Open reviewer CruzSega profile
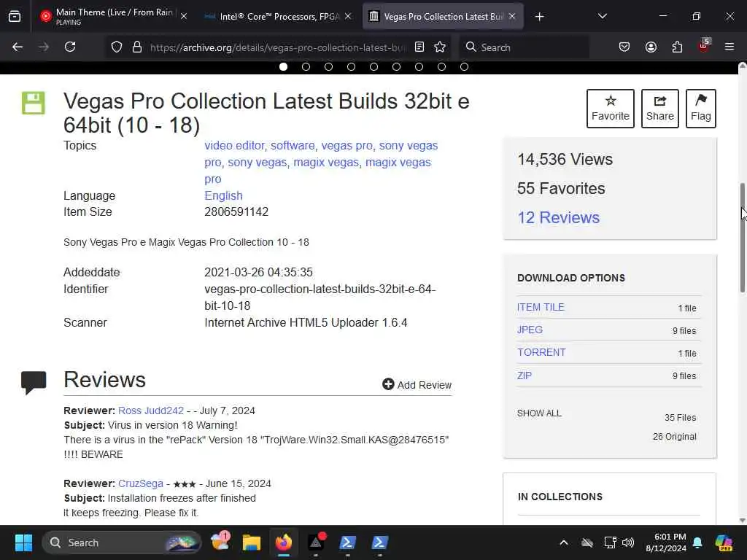This screenshot has height=560, width=747. tap(141, 483)
